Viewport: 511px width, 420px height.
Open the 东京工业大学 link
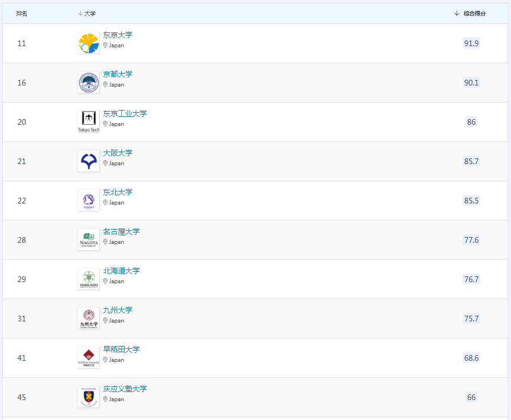point(125,113)
